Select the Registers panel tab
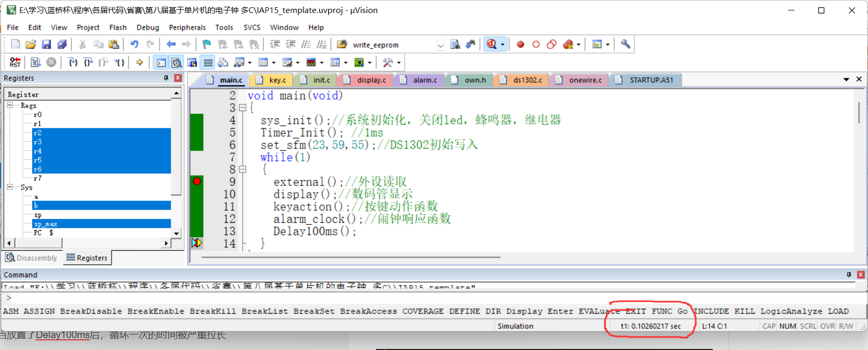This screenshot has width=868, height=350. point(87,258)
